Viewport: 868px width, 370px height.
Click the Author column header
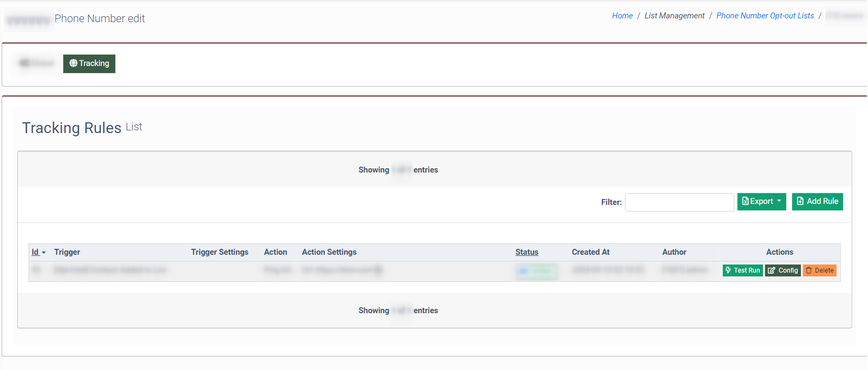coord(674,252)
